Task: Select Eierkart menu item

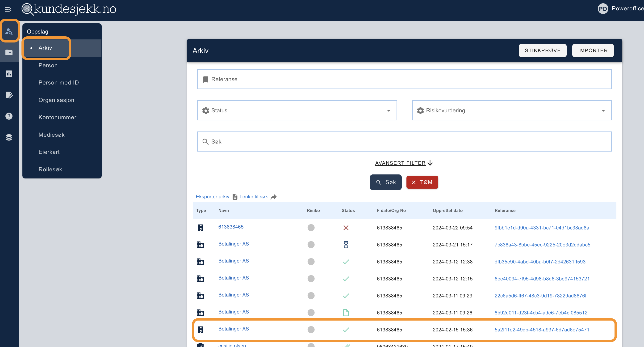Action: [49, 152]
